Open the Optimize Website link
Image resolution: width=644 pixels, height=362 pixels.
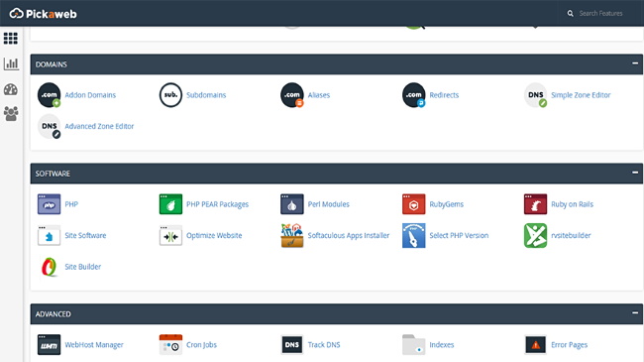tap(214, 235)
